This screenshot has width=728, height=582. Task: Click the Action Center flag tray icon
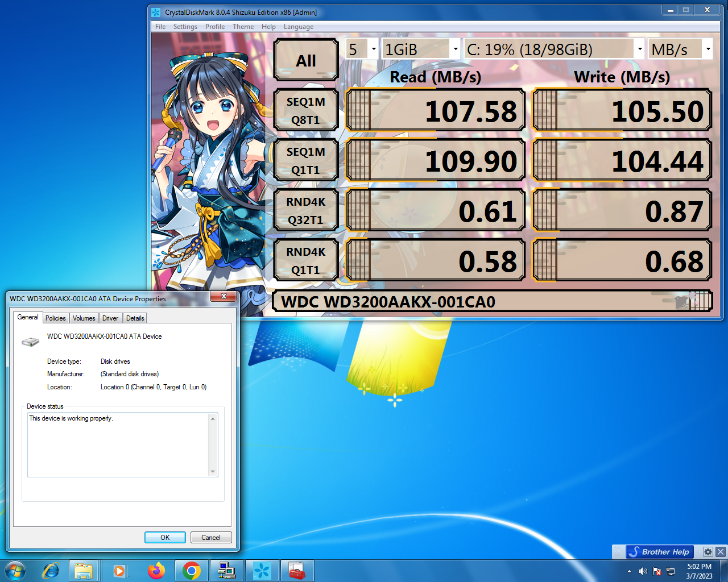tap(657, 571)
